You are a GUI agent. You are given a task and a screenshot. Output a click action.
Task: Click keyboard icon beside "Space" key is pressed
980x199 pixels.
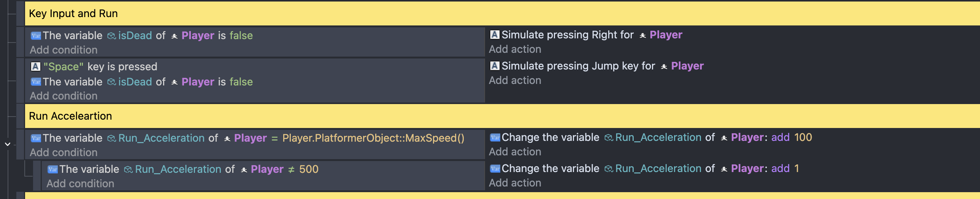click(x=35, y=67)
